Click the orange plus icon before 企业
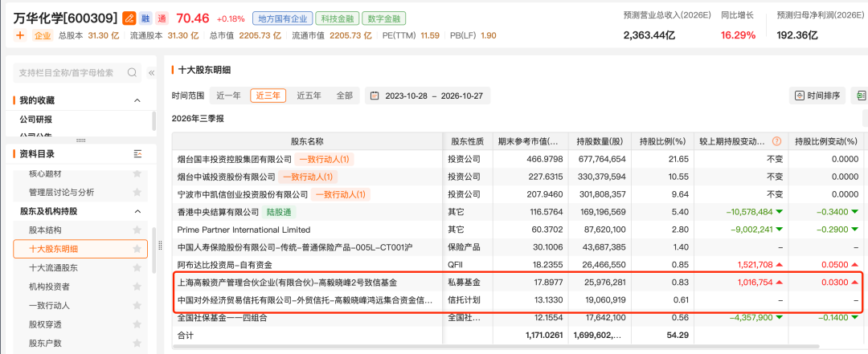 click(x=20, y=36)
